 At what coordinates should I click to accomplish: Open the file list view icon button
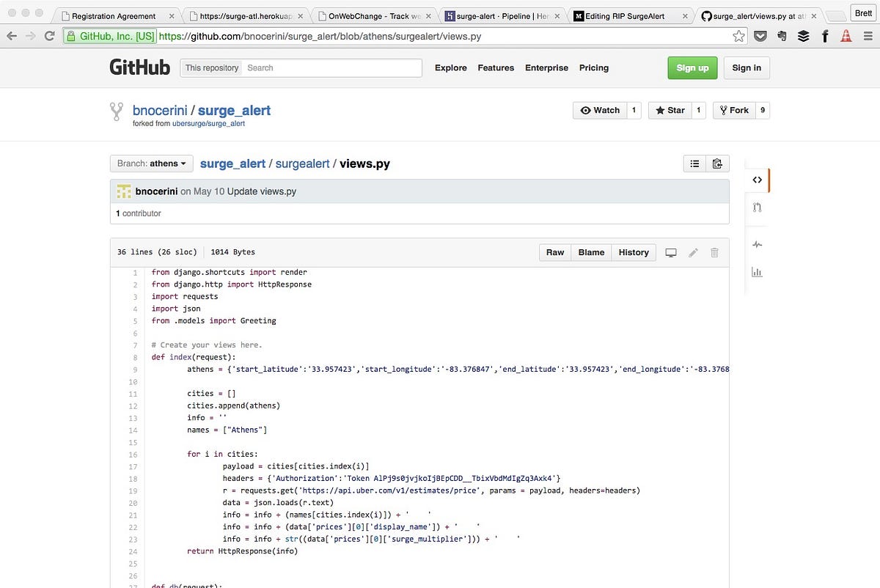tap(694, 164)
